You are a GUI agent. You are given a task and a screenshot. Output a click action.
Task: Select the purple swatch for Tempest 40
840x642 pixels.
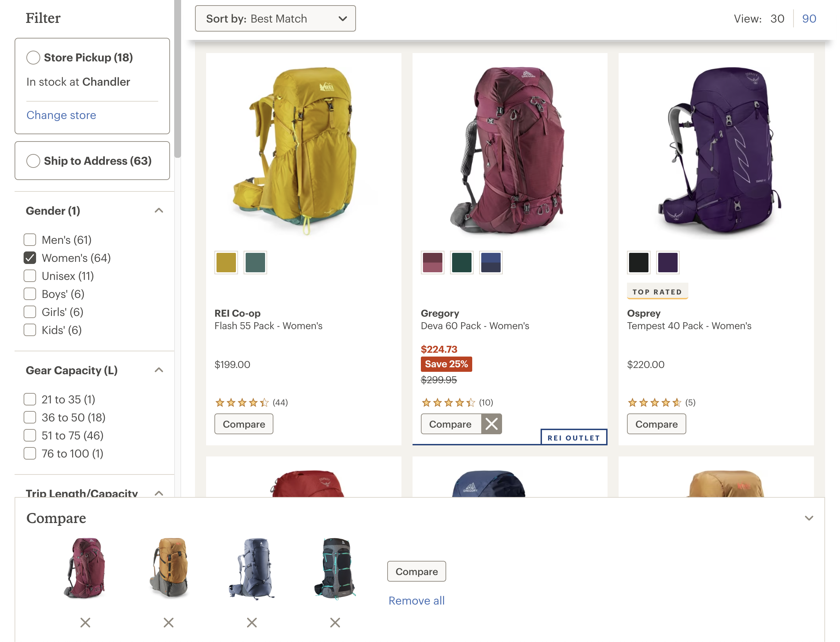tap(667, 263)
